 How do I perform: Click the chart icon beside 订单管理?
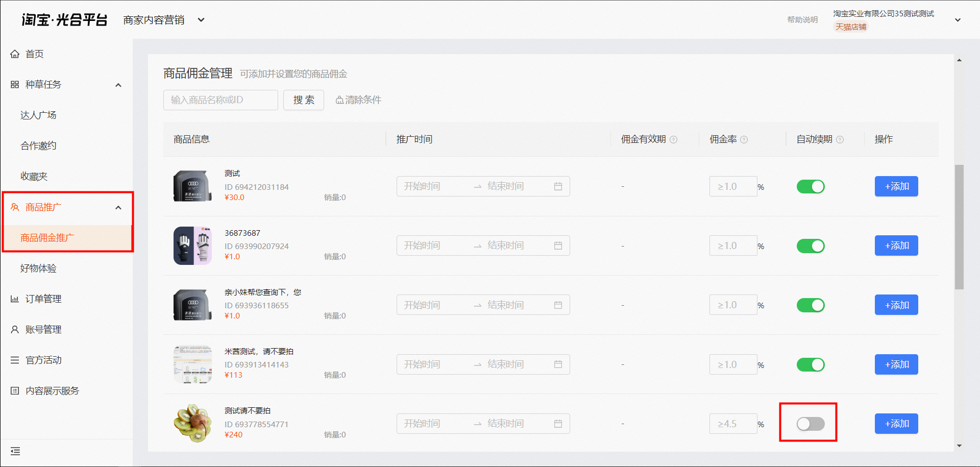(x=15, y=299)
